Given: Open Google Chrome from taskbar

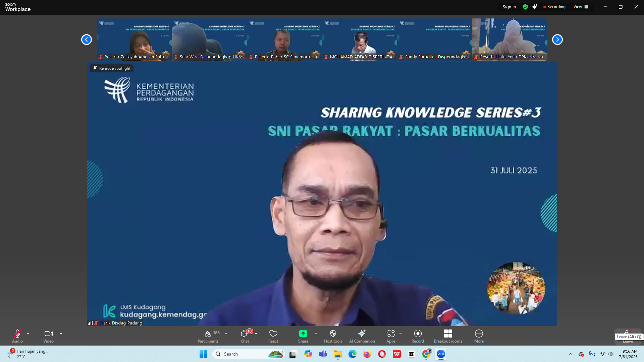Looking at the screenshot, I should pyautogui.click(x=426, y=354).
